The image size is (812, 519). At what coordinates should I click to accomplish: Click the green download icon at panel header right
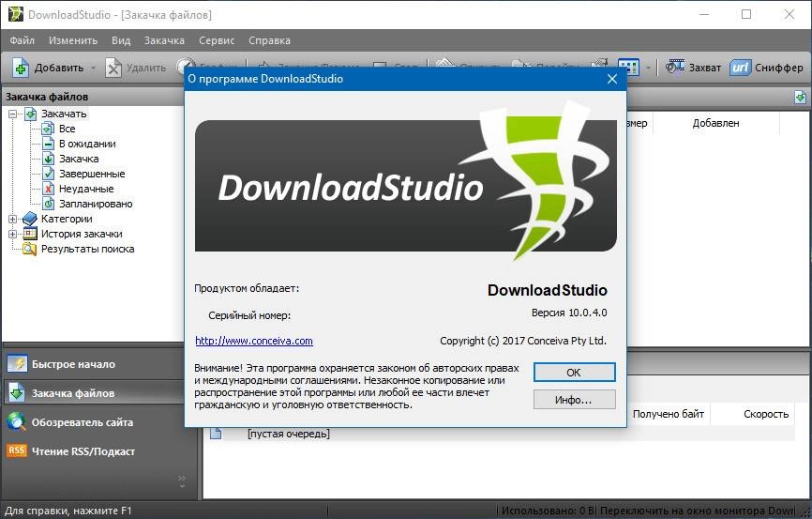(800, 97)
